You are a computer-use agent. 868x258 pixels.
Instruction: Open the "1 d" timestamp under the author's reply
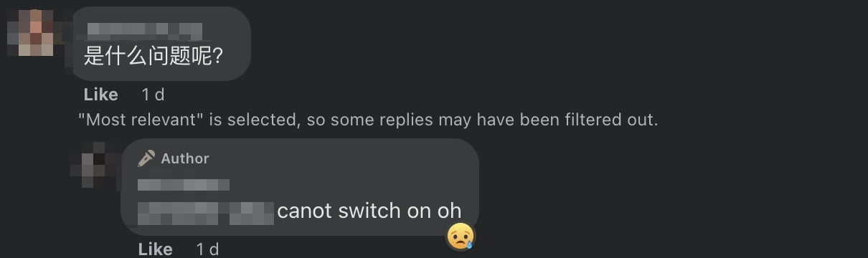coord(207,249)
